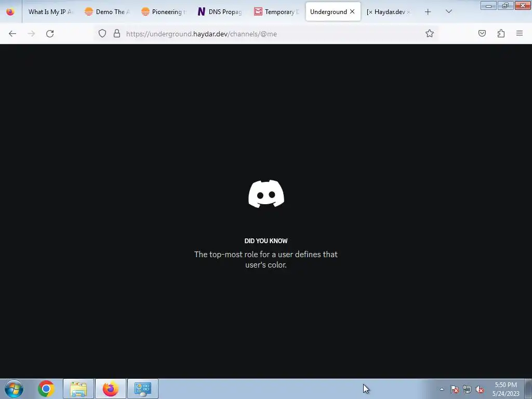The image size is (532, 399).
Task: Show desktop button at taskbar end
Action: click(528, 389)
